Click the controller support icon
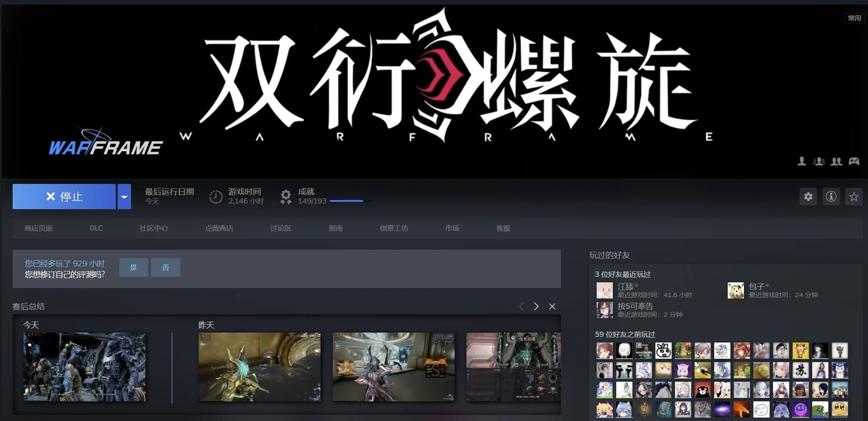The height and width of the screenshot is (421, 868). 854,161
